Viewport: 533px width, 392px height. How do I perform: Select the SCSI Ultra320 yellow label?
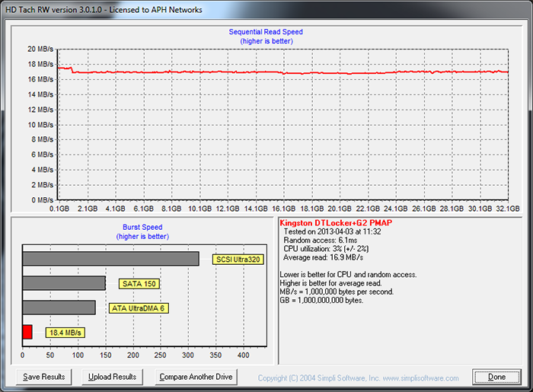click(239, 260)
